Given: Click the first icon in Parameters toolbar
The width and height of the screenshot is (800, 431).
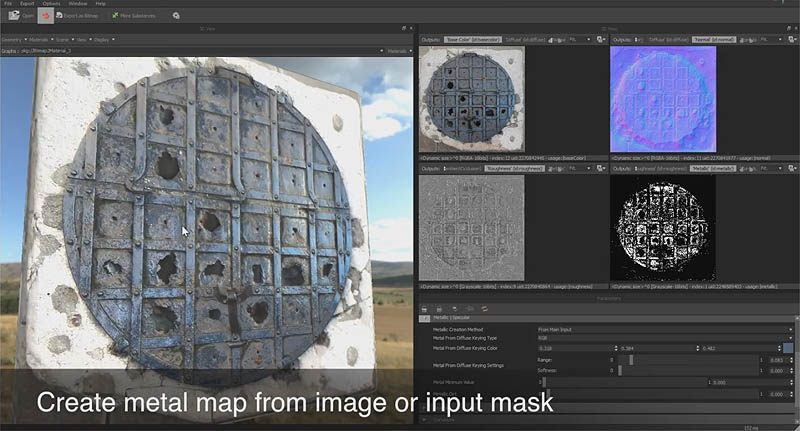Looking at the screenshot, I should point(424,308).
